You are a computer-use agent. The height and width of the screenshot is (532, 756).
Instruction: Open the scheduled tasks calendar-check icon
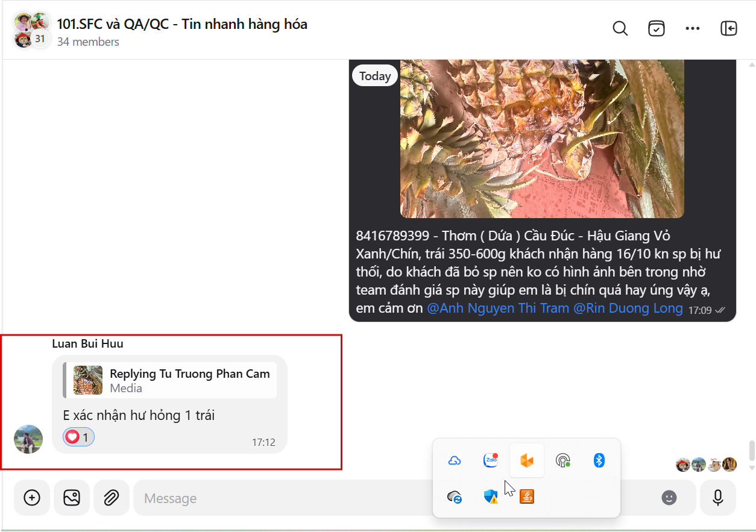point(657,28)
